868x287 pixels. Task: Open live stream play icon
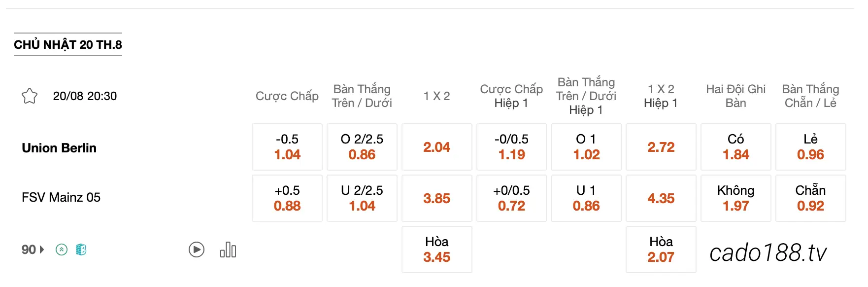point(197,250)
